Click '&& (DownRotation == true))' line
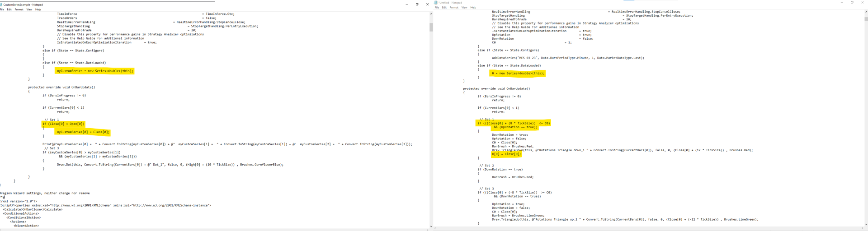868x231 pixels. (x=517, y=196)
